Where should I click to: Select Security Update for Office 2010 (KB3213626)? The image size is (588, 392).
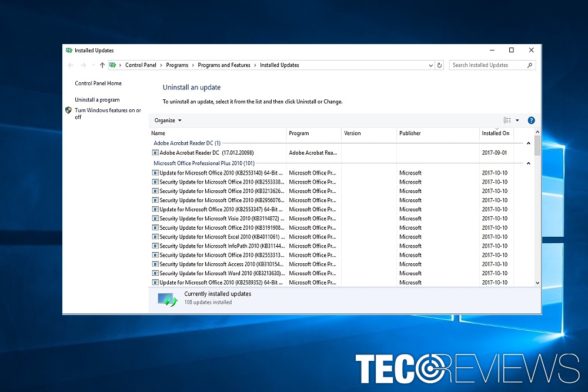click(222, 191)
